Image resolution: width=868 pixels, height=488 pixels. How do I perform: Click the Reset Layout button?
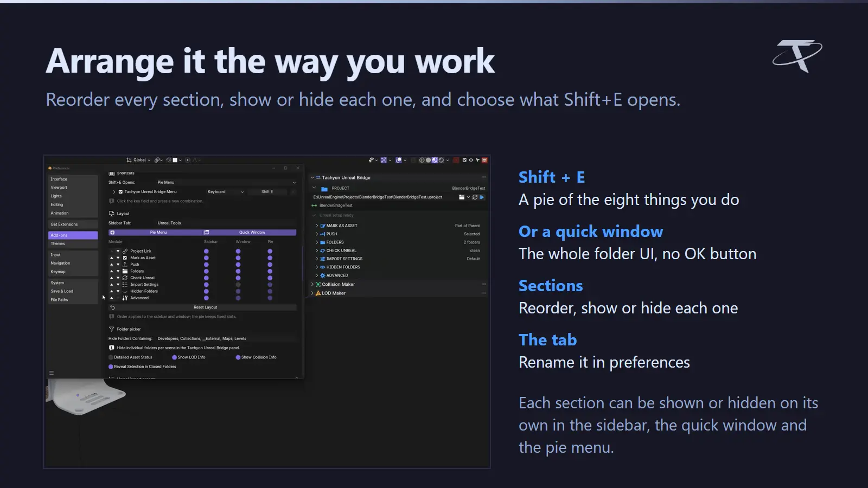[x=203, y=307]
